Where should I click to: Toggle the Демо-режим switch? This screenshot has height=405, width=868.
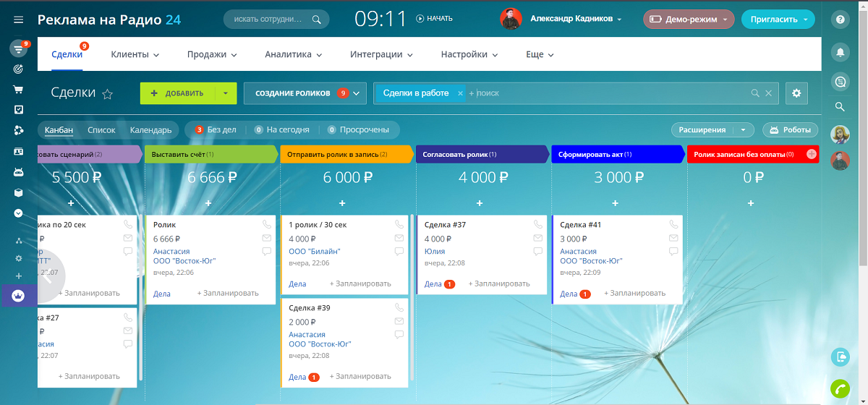pyautogui.click(x=688, y=20)
